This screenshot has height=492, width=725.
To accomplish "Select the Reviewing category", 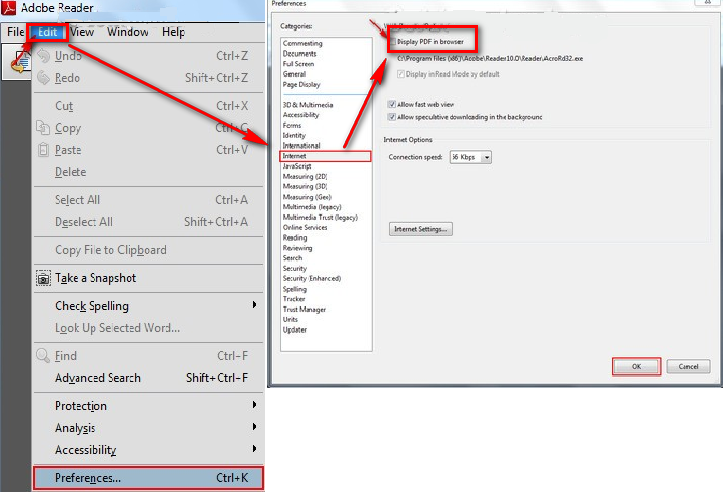I will (297, 248).
